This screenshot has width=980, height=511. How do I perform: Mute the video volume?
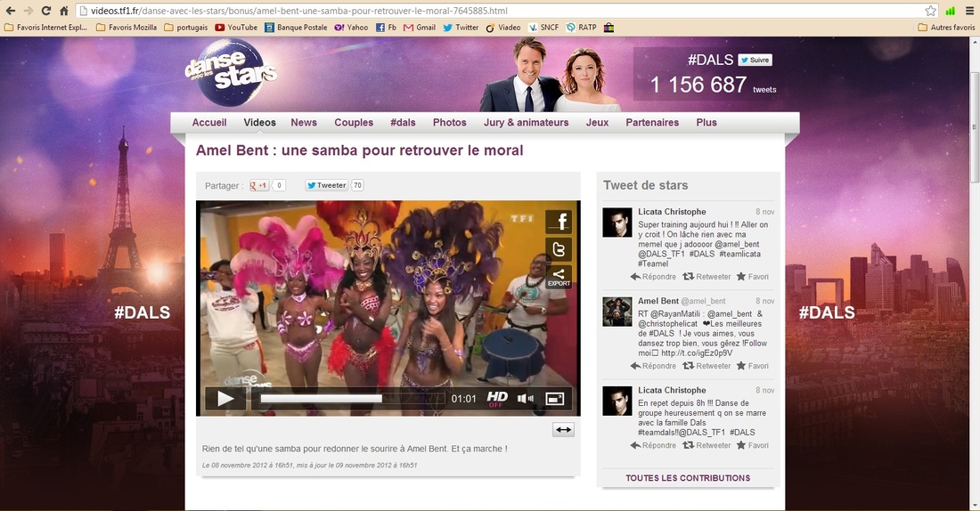coord(526,398)
